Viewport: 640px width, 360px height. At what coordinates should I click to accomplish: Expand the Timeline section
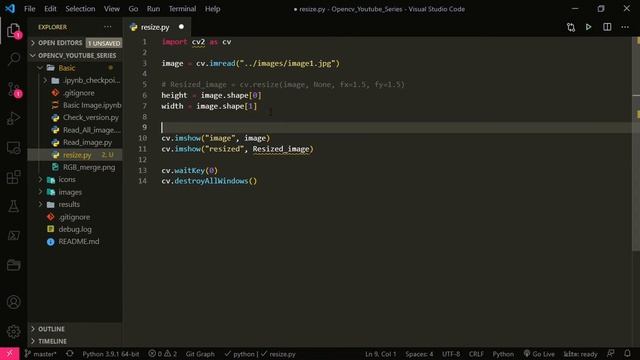75,341
